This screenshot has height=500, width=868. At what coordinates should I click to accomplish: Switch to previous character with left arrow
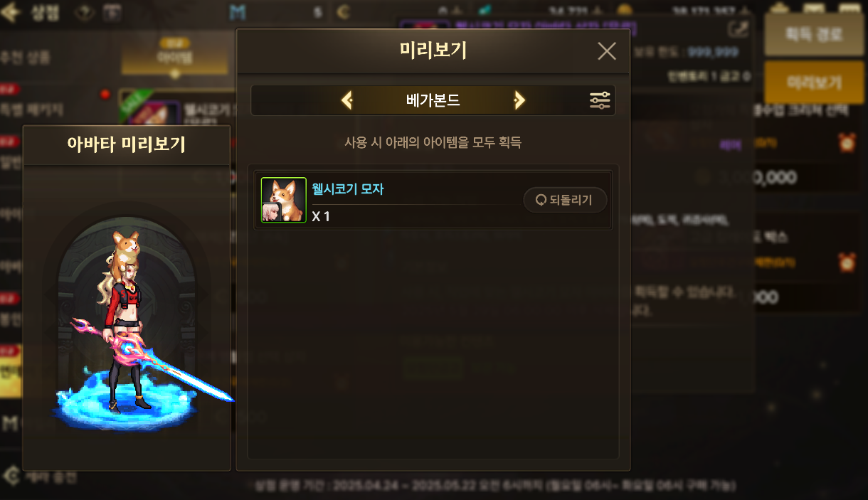[x=347, y=100]
